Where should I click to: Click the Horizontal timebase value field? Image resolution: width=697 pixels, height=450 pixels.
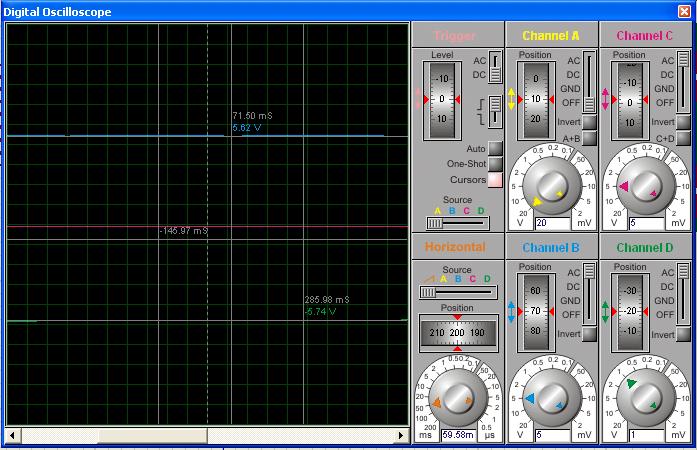coord(457,436)
